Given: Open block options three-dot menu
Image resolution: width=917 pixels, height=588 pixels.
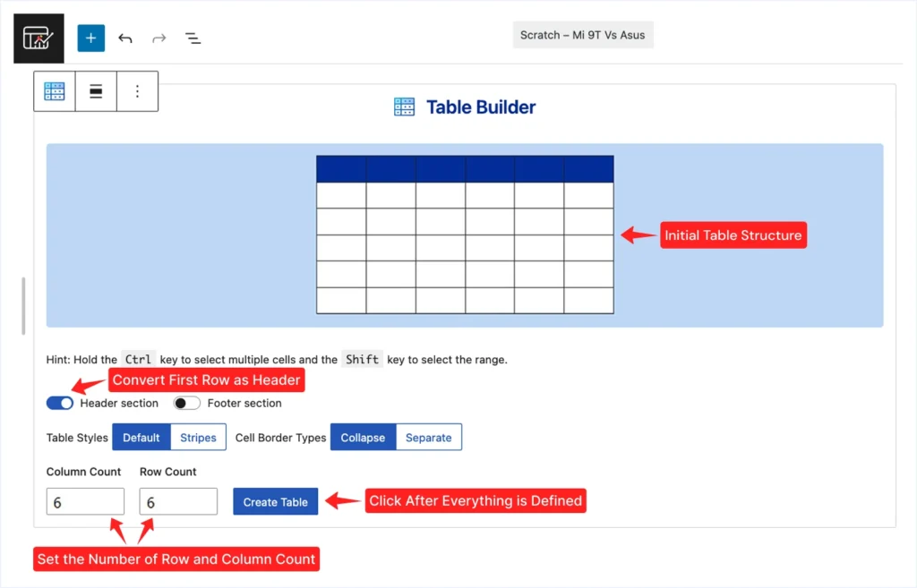Looking at the screenshot, I should pos(137,91).
